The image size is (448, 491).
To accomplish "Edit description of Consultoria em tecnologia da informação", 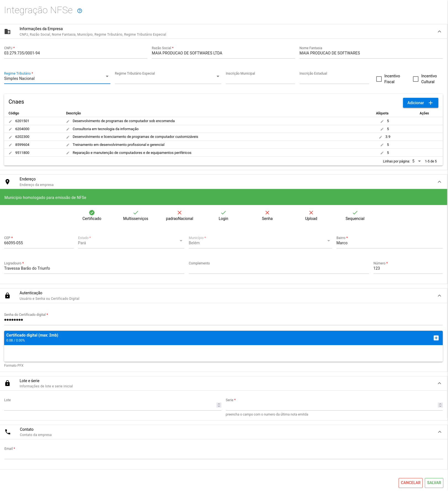I will (x=68, y=129).
